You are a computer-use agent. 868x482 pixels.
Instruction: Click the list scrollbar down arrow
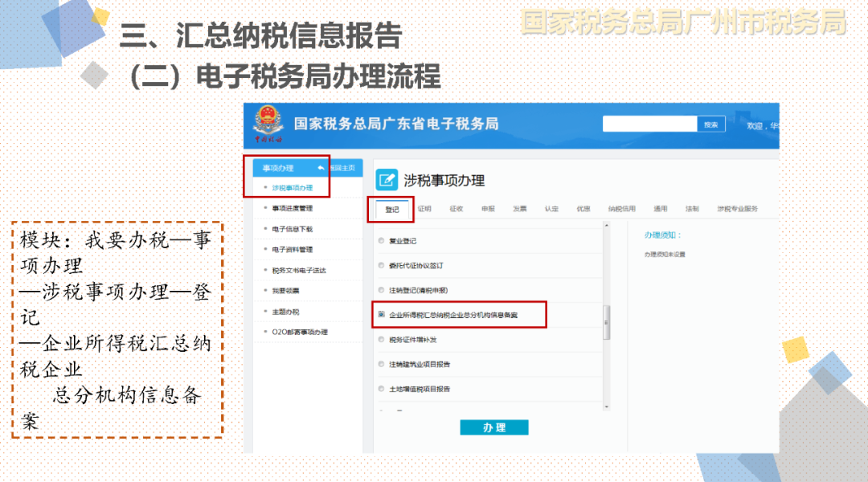(607, 406)
